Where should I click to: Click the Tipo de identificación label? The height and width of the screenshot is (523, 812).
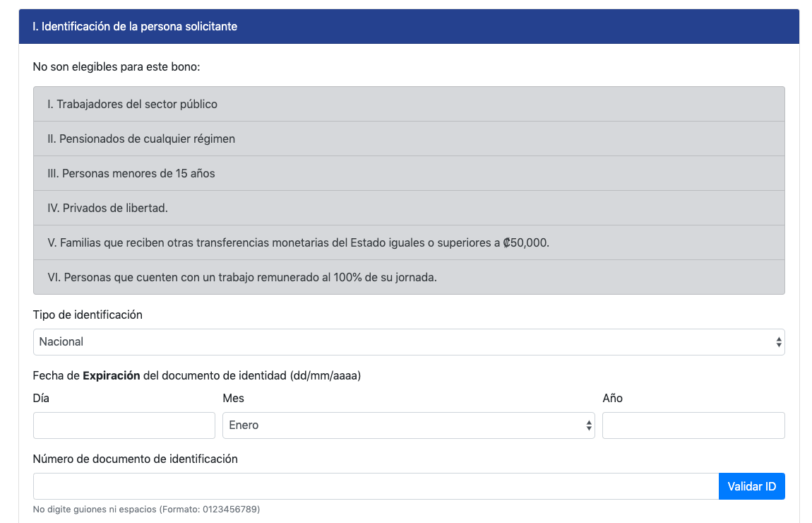point(88,315)
